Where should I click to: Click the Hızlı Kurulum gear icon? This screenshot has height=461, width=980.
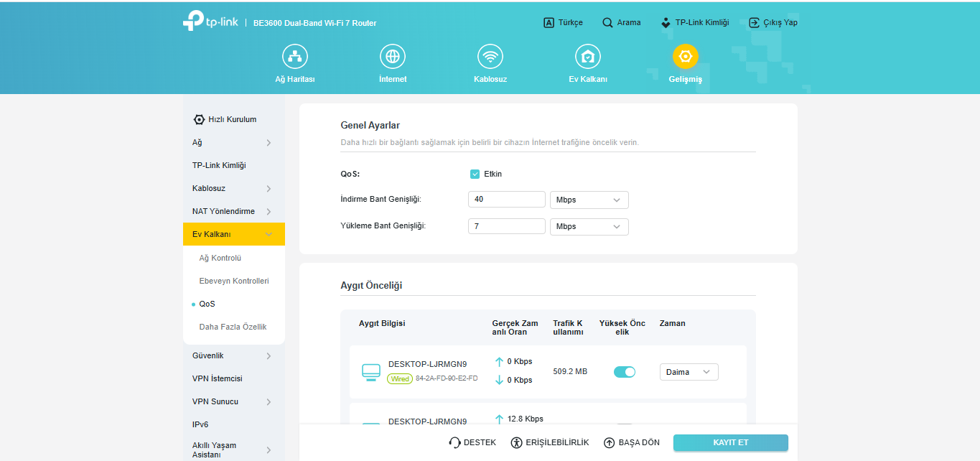coord(199,119)
